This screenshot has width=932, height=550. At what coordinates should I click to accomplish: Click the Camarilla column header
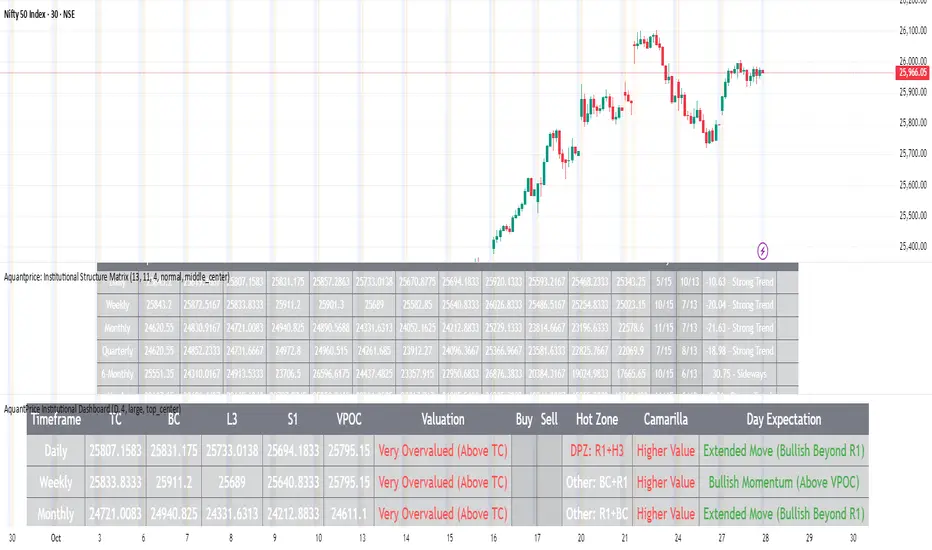click(665, 420)
